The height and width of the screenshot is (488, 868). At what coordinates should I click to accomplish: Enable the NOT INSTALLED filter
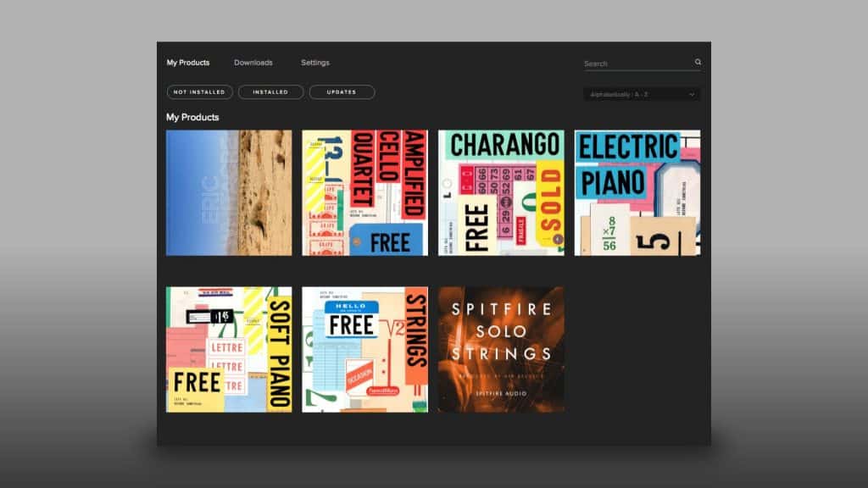(x=198, y=92)
